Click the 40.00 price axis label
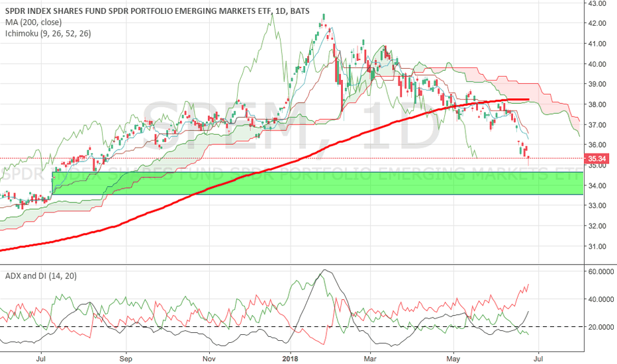The width and height of the screenshot is (617, 364). click(x=597, y=64)
